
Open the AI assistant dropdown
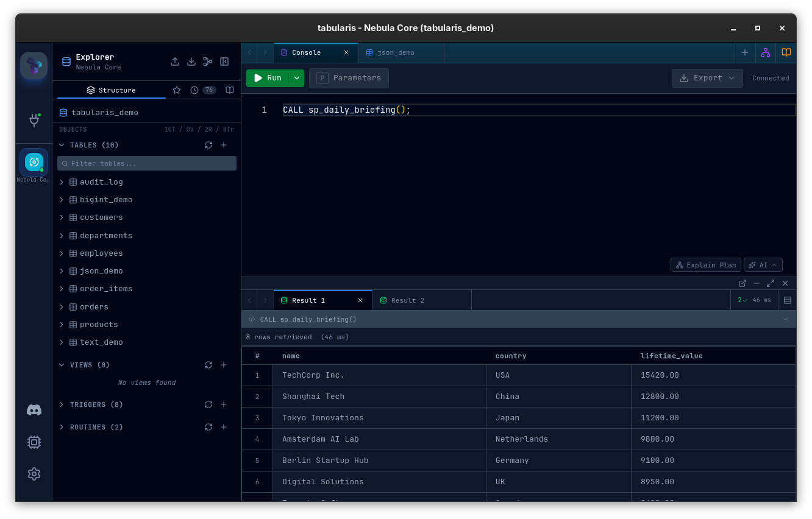click(x=763, y=265)
